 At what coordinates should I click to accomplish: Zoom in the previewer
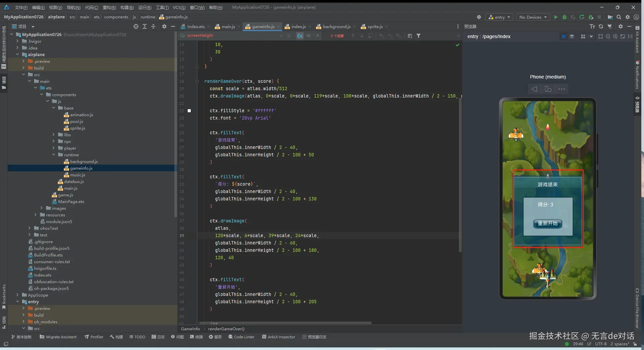615,36
